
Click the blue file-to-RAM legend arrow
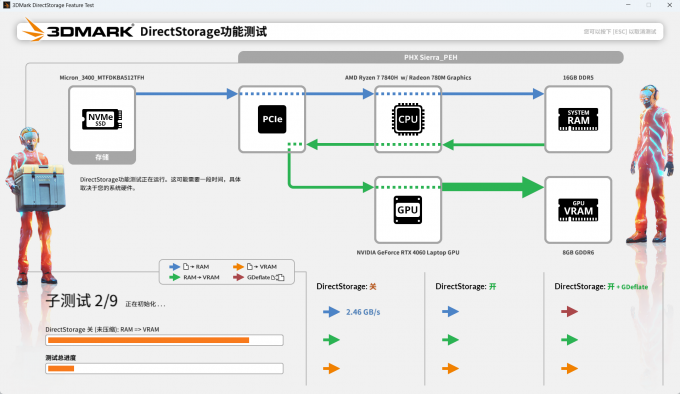pos(174,267)
